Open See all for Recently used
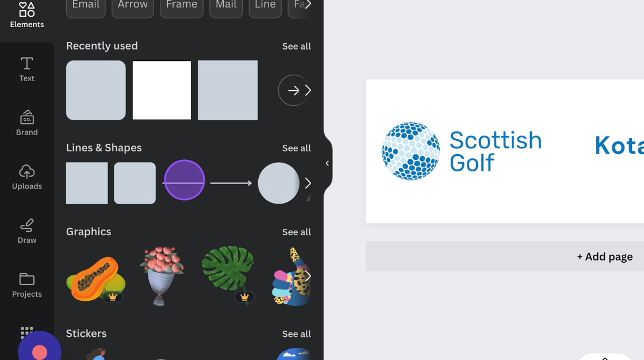Image resolution: width=644 pixels, height=360 pixels. tap(297, 47)
